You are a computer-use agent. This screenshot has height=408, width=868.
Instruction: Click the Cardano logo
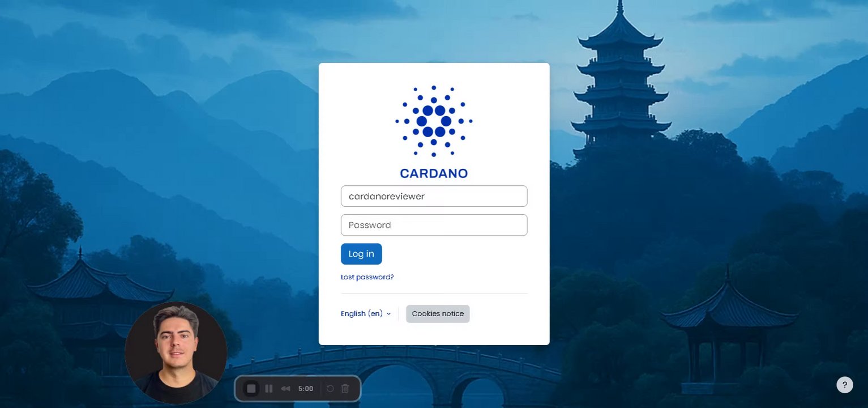(434, 133)
